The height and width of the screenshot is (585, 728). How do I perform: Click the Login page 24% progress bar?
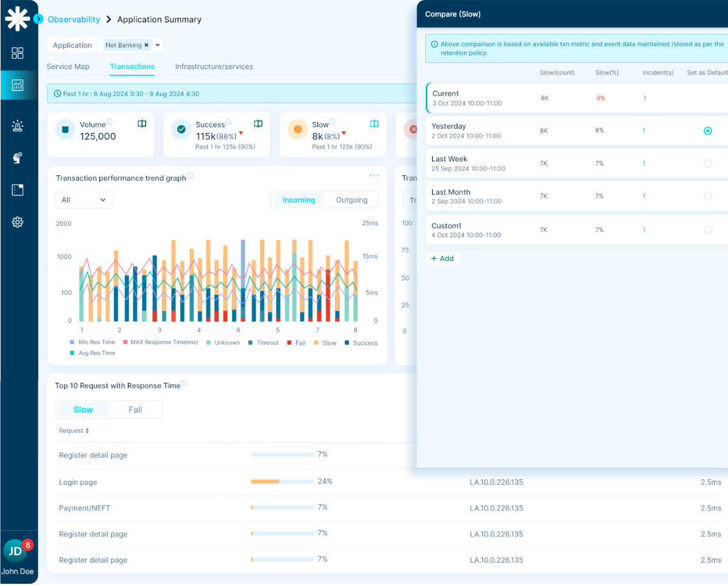pos(281,482)
